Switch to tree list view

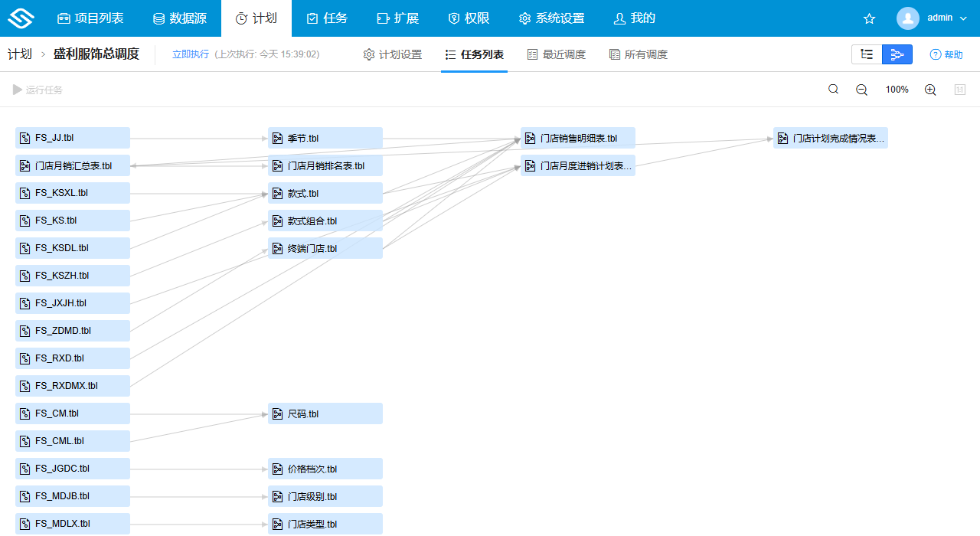tap(867, 54)
